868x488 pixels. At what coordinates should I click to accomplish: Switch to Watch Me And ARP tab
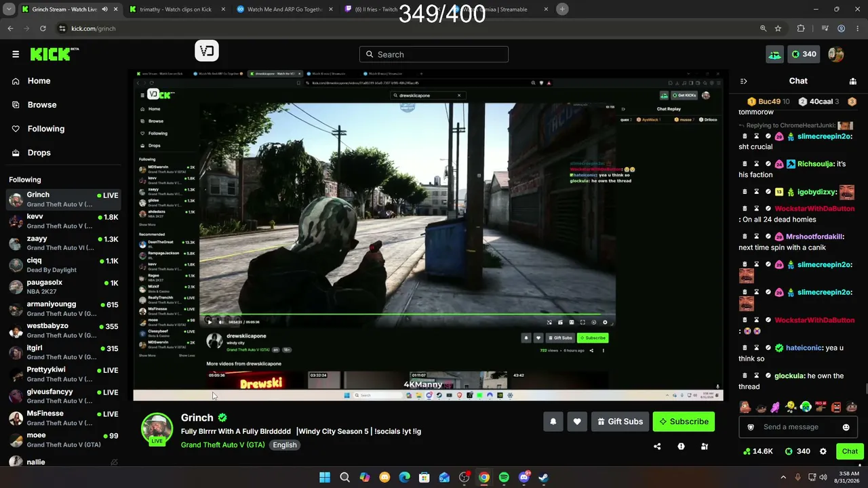coord(284,9)
